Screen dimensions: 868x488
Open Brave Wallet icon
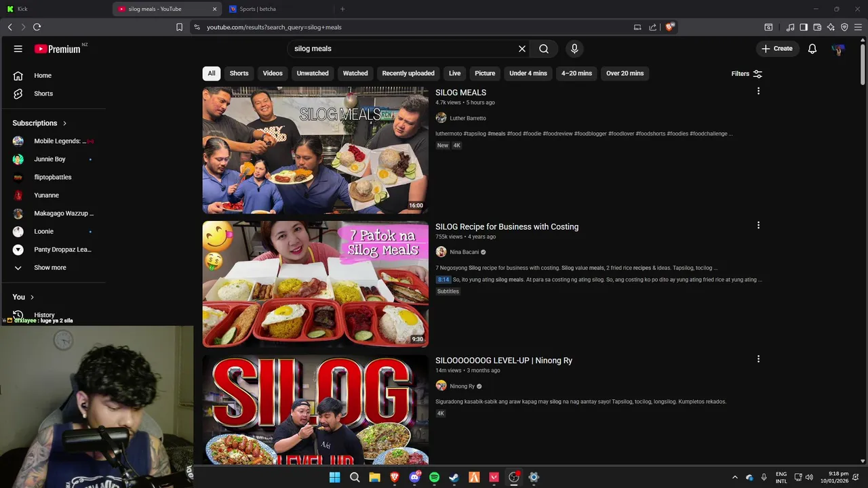tap(817, 27)
